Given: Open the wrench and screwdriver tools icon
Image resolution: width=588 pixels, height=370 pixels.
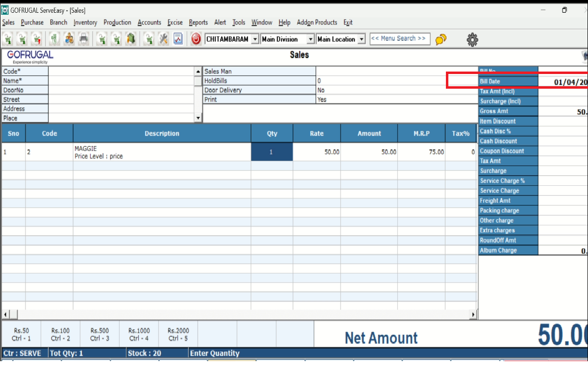Looking at the screenshot, I should [164, 39].
